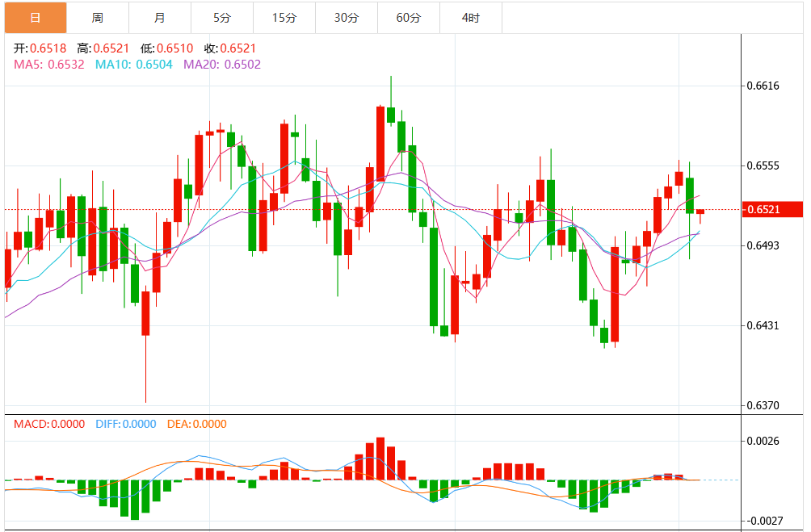Screen dimensions: 811x532
Task: Click the 0.6370 price axis label
Action: (x=763, y=405)
